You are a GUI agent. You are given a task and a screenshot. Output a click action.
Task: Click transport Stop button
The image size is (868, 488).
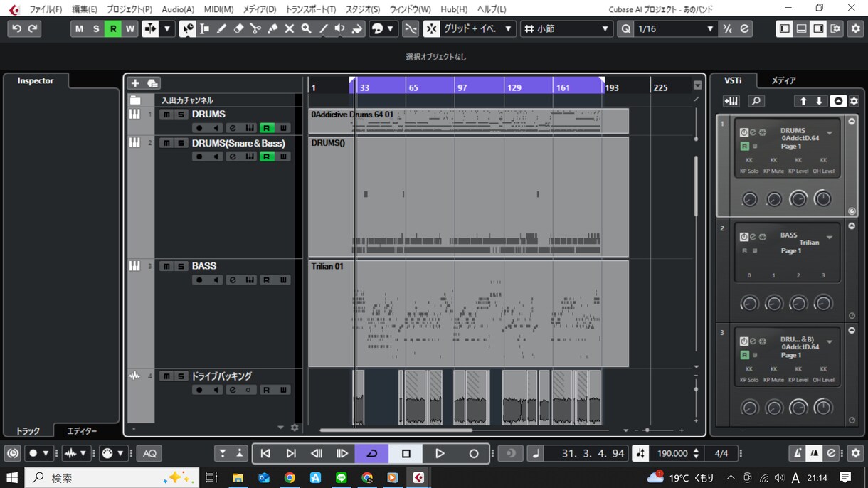coord(406,453)
